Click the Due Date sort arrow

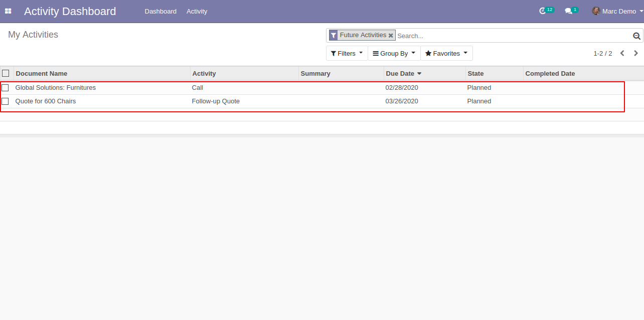419,74
